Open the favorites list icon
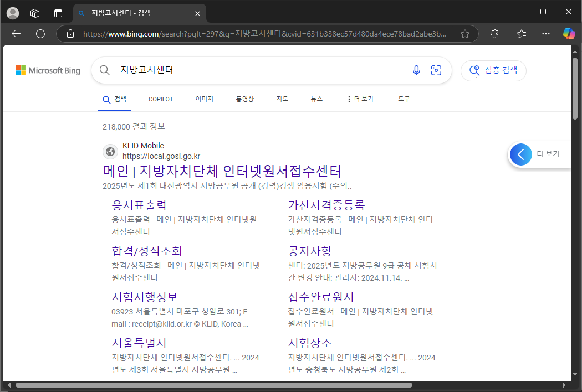This screenshot has width=582, height=392. point(522,34)
